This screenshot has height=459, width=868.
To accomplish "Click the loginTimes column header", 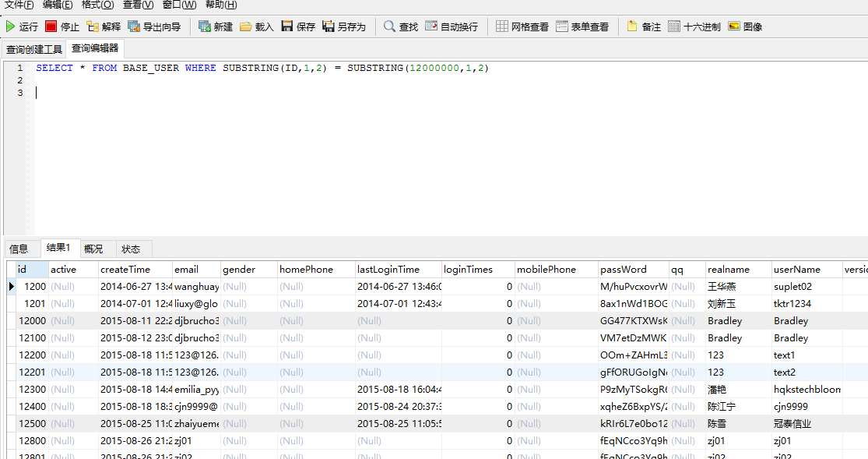I will 478,270.
